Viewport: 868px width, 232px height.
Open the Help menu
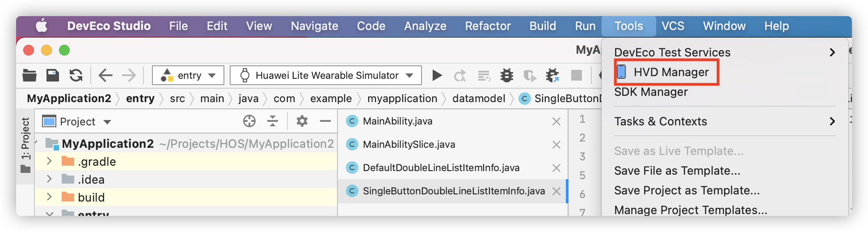[776, 26]
